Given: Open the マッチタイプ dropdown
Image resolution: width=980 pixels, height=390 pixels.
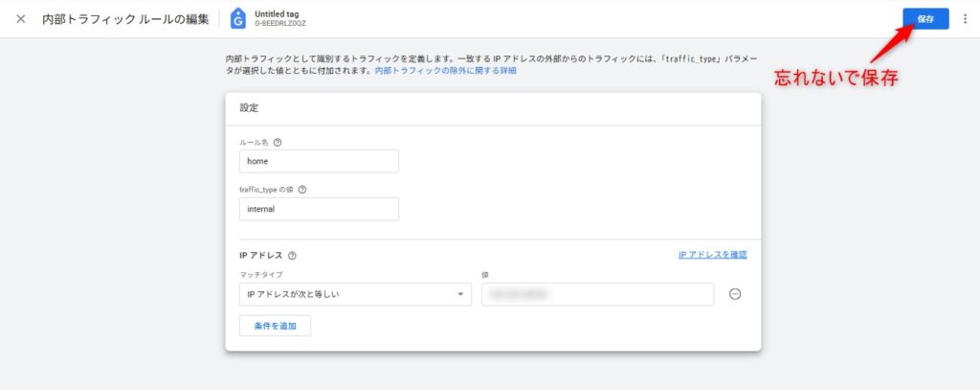Looking at the screenshot, I should (x=355, y=294).
